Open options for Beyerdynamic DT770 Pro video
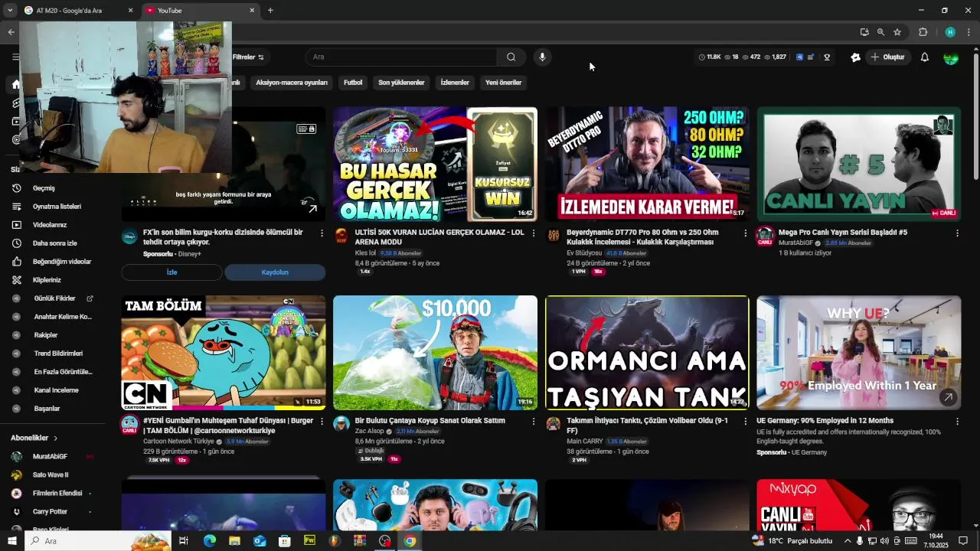Screen dimensions: 980x551 746,233
